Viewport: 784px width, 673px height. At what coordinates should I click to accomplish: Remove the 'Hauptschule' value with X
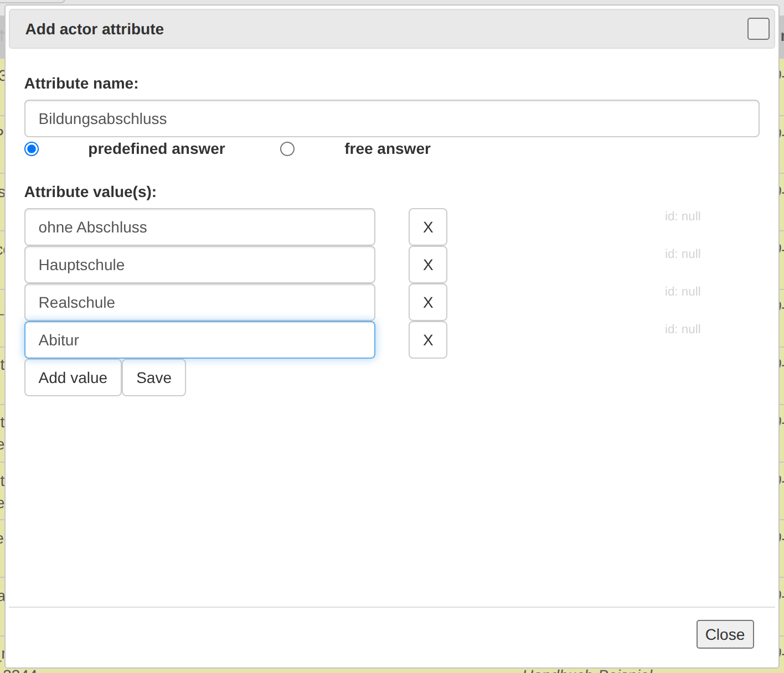(428, 265)
